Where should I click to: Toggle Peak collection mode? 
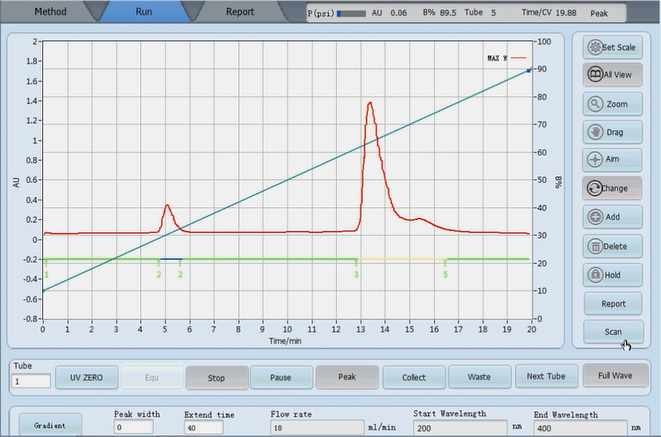(348, 377)
